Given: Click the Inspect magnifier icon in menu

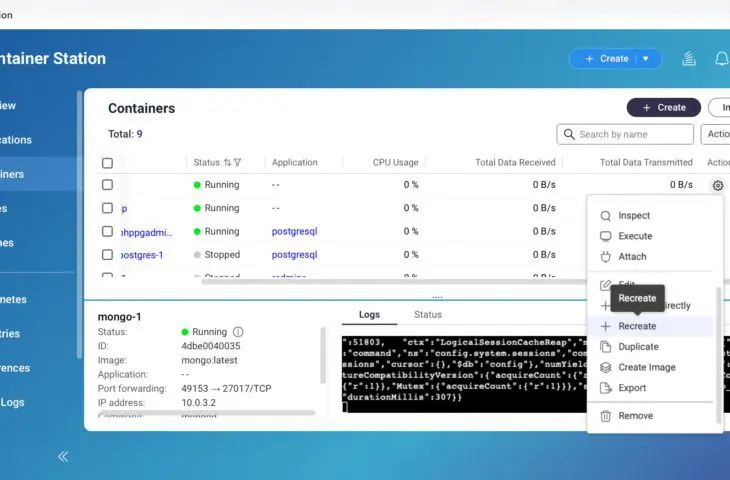Looking at the screenshot, I should [x=605, y=216].
